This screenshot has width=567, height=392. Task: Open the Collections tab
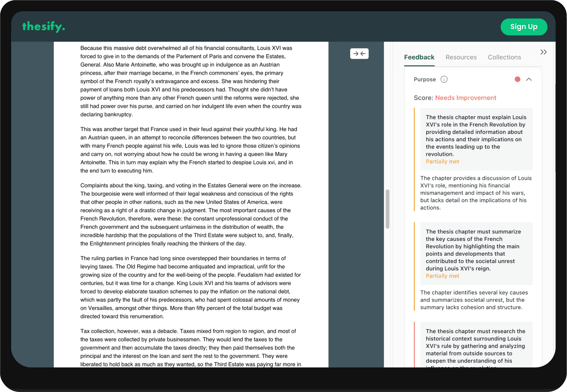click(504, 57)
